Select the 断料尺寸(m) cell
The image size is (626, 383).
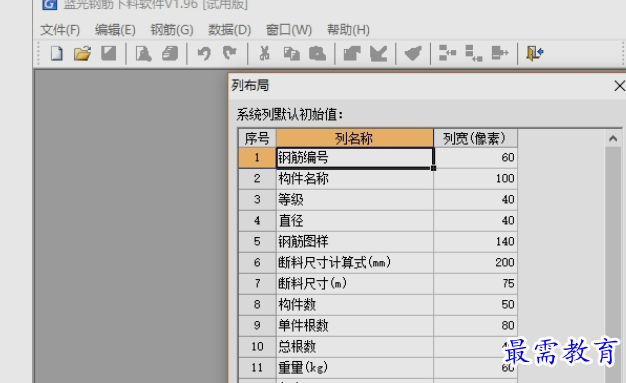coord(355,284)
